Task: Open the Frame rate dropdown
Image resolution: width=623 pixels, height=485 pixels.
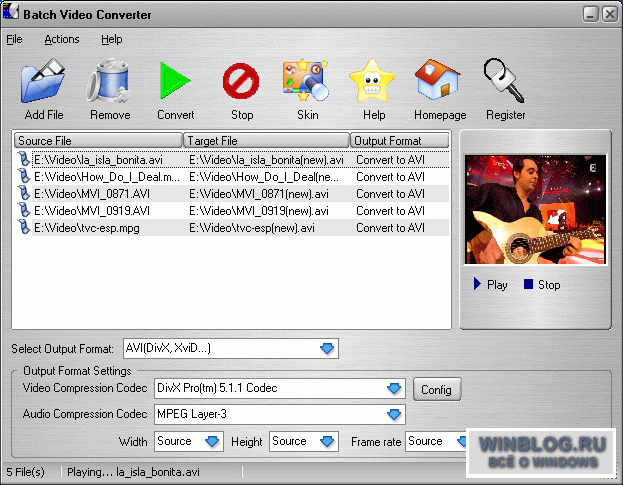Action: [x=462, y=441]
